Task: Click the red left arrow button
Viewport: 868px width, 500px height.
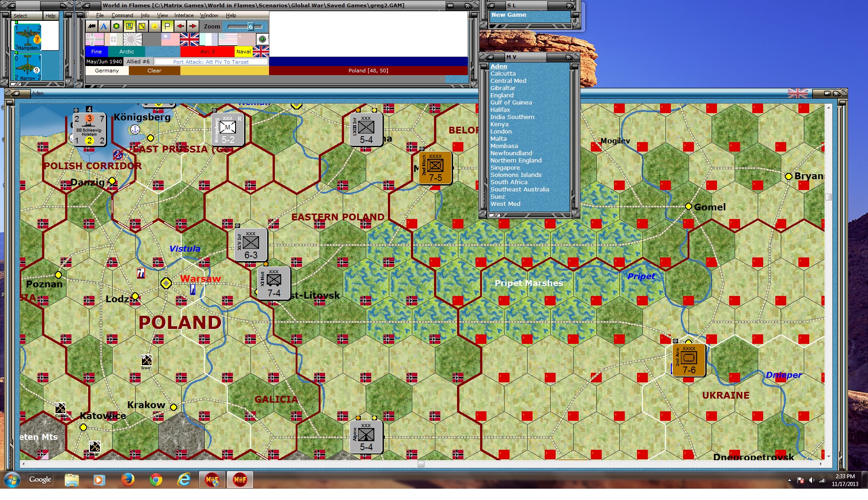Action: click(x=180, y=26)
